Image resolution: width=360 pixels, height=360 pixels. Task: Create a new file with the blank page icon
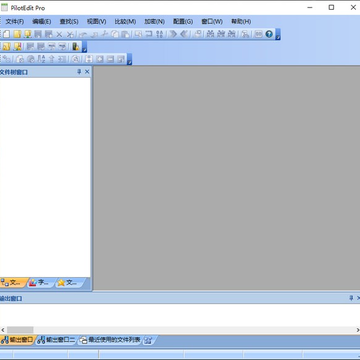[7, 34]
